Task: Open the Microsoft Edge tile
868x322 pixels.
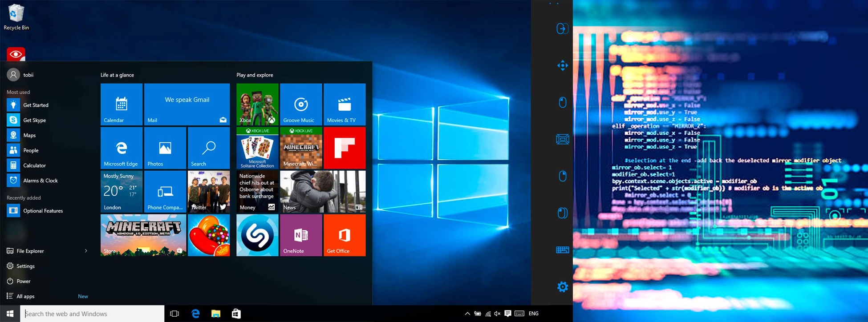Action: 122,148
